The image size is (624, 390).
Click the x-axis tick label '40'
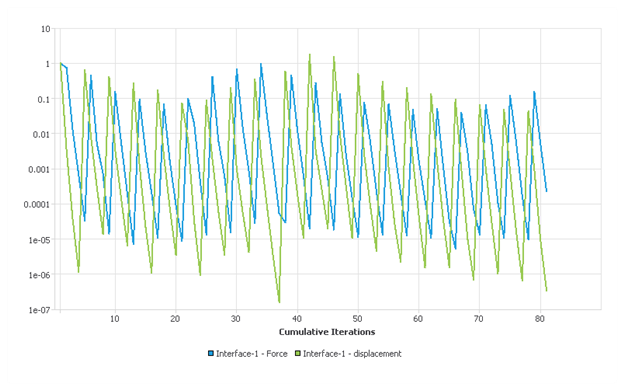297,319
